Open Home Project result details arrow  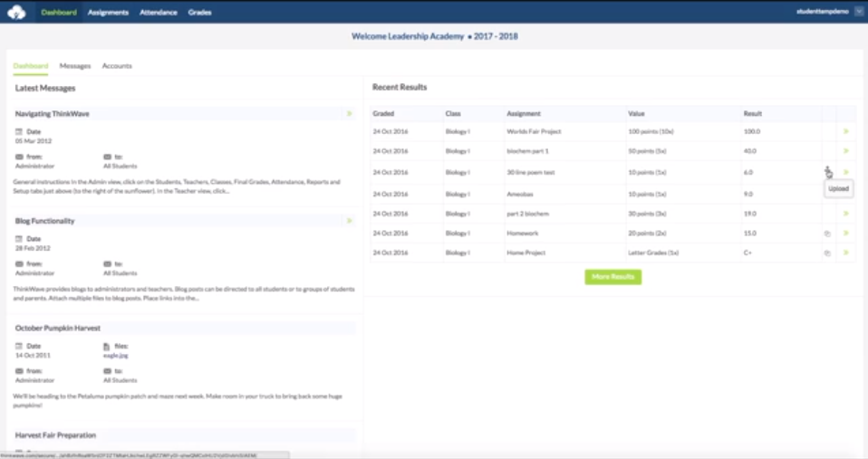point(846,253)
